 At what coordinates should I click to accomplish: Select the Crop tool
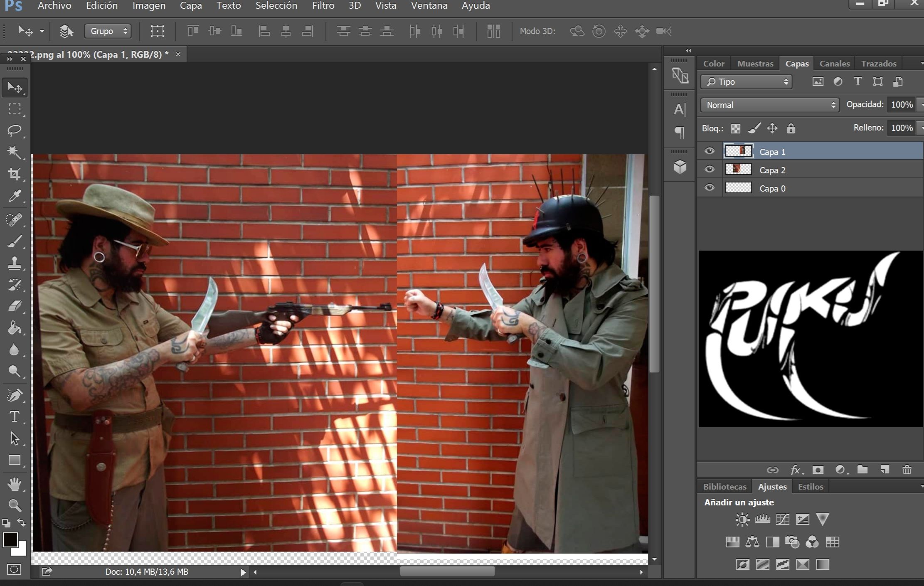pos(15,174)
